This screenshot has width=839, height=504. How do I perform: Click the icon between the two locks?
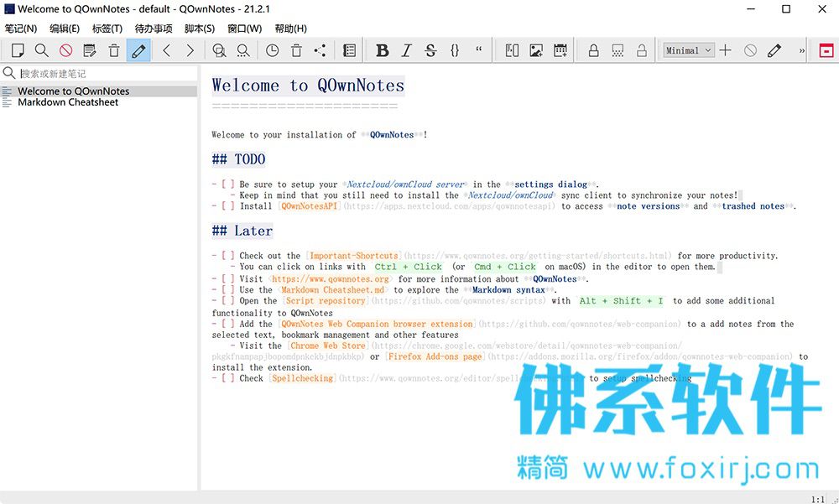tap(618, 50)
